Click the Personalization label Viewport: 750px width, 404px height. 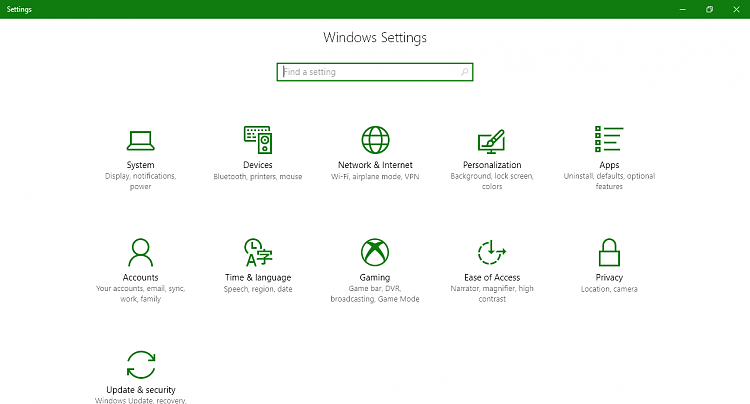coord(492,165)
